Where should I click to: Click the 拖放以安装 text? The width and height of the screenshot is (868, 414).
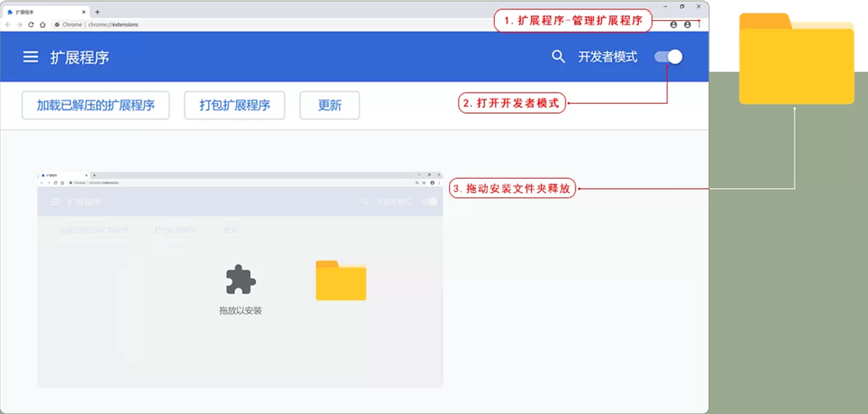click(240, 310)
